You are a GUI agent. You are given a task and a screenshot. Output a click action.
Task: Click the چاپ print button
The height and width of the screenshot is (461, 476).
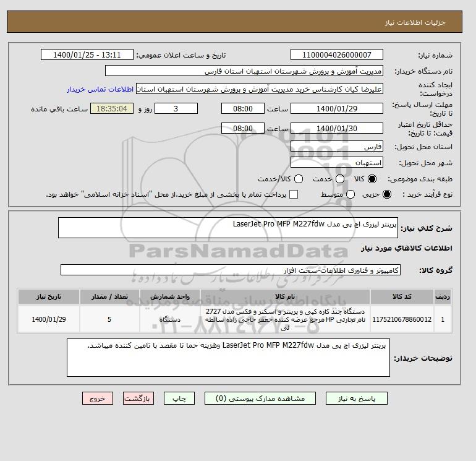179,398
